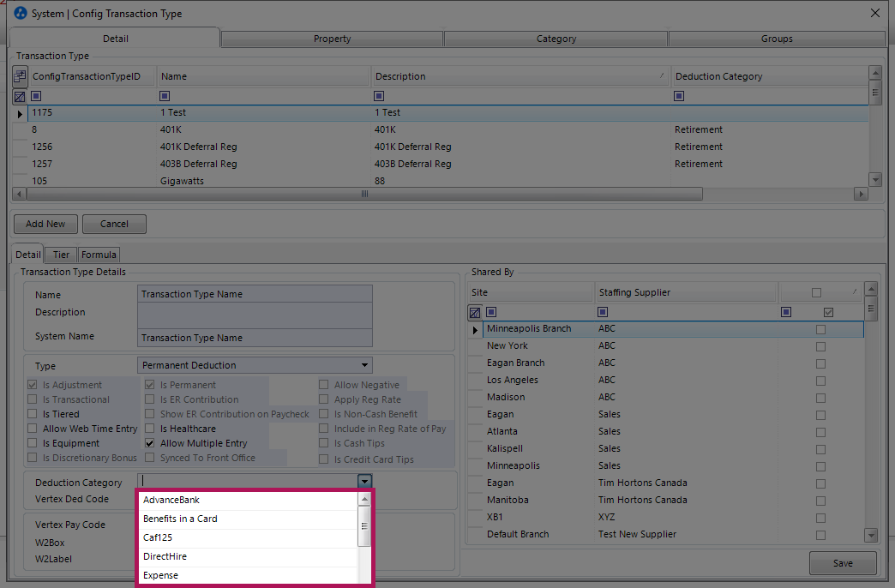
Task: Open the Formula sub-tab
Action: [99, 255]
